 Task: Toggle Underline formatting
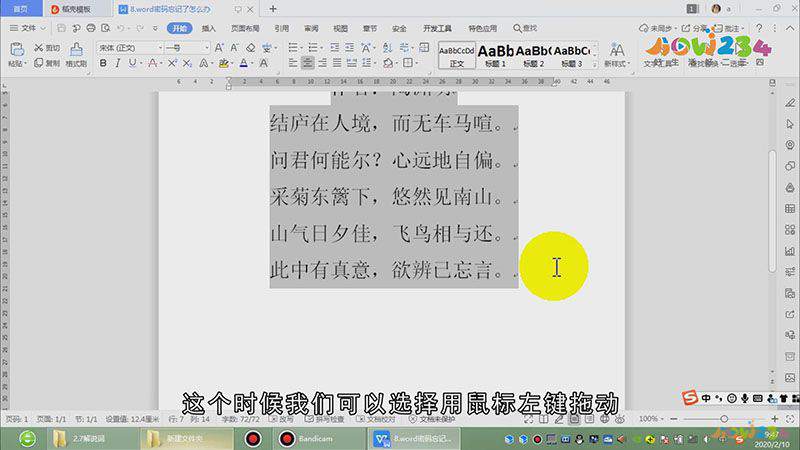132,63
